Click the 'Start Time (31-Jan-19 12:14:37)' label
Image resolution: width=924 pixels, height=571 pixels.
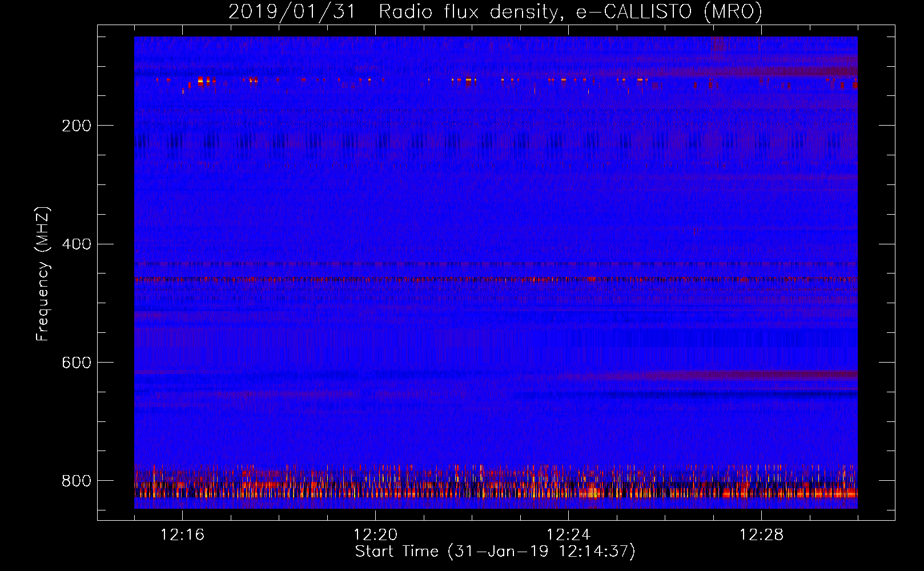(495, 552)
